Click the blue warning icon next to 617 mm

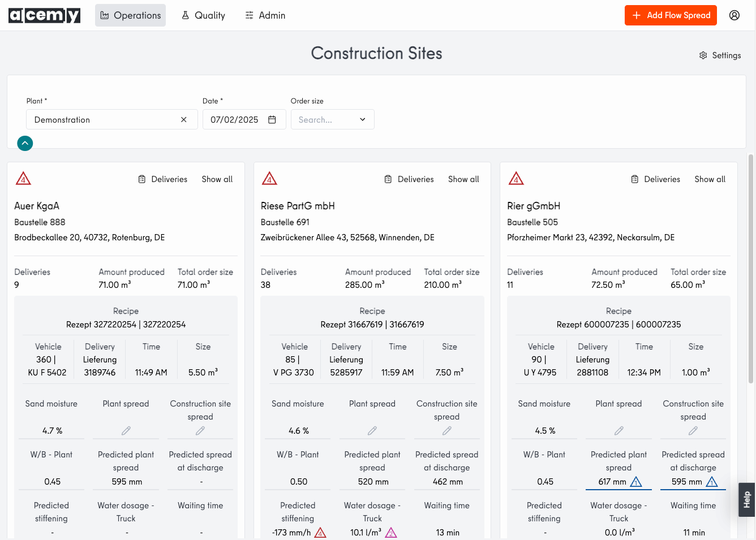[x=636, y=482]
